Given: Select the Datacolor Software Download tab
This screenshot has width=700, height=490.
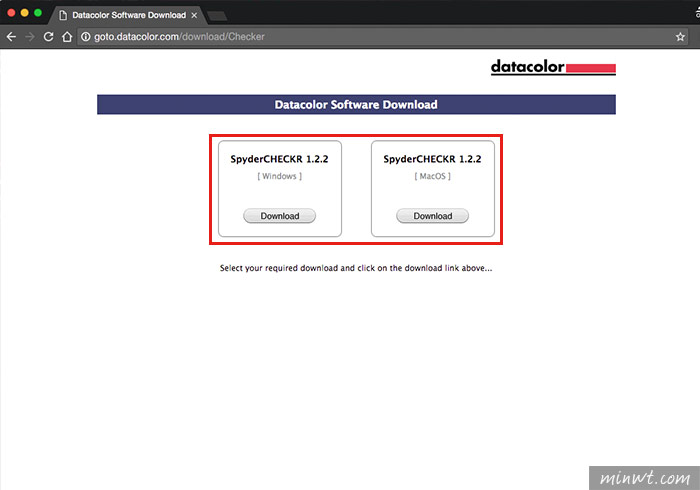Looking at the screenshot, I should (129, 15).
